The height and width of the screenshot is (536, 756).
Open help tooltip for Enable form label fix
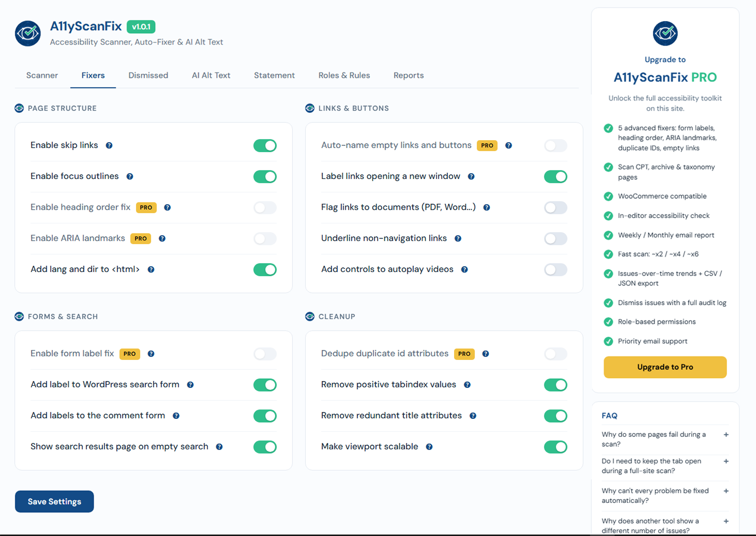pos(151,354)
